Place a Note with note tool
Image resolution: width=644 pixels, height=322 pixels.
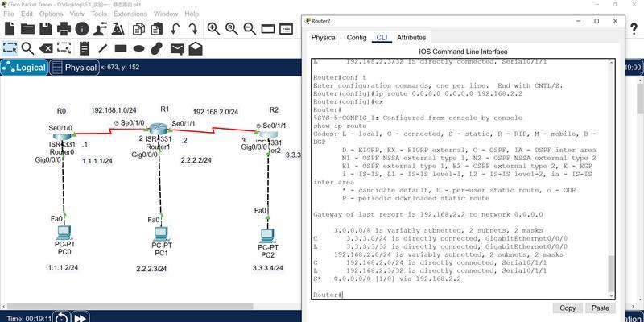pyautogui.click(x=85, y=48)
